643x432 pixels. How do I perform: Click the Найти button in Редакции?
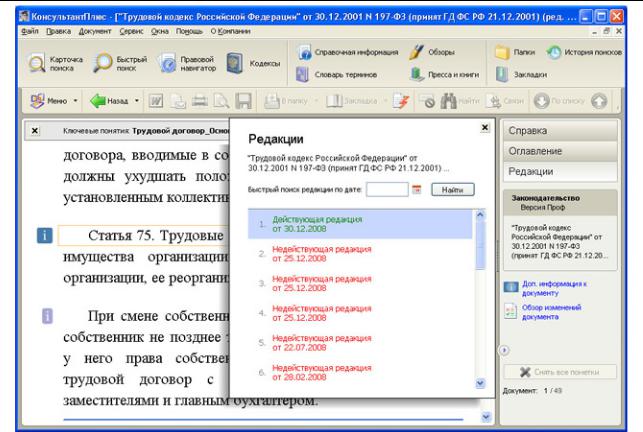pos(453,190)
